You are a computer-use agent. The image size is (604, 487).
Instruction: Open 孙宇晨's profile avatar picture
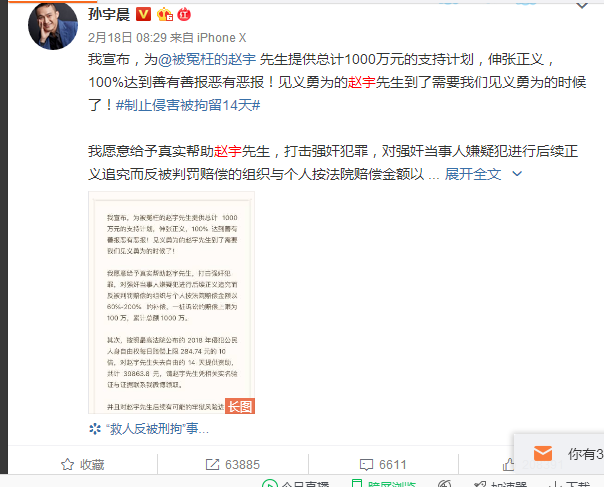[x=53, y=25]
